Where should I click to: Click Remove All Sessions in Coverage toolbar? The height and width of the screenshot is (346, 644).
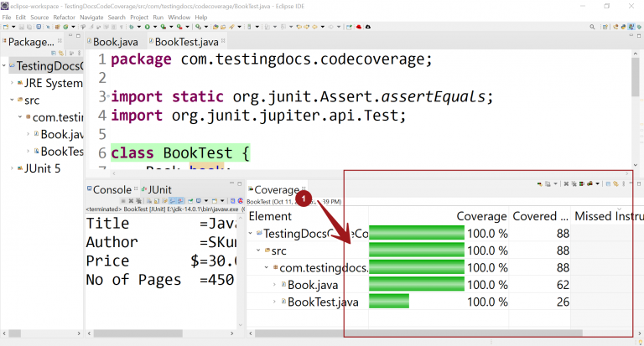coord(574,183)
